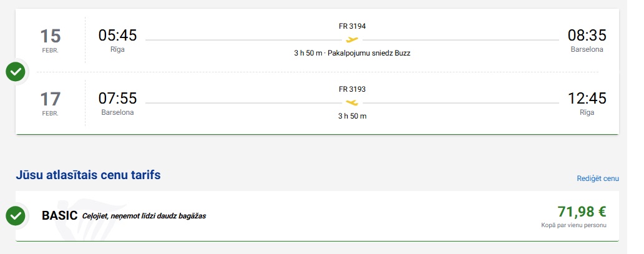Click the 05:45 Rīga departure time
This screenshot has width=644, height=254.
pyautogui.click(x=117, y=36)
